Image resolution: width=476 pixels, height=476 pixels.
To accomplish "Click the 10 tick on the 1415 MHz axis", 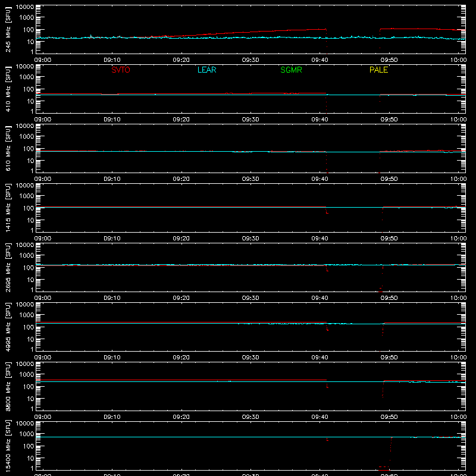I will pos(30,220).
